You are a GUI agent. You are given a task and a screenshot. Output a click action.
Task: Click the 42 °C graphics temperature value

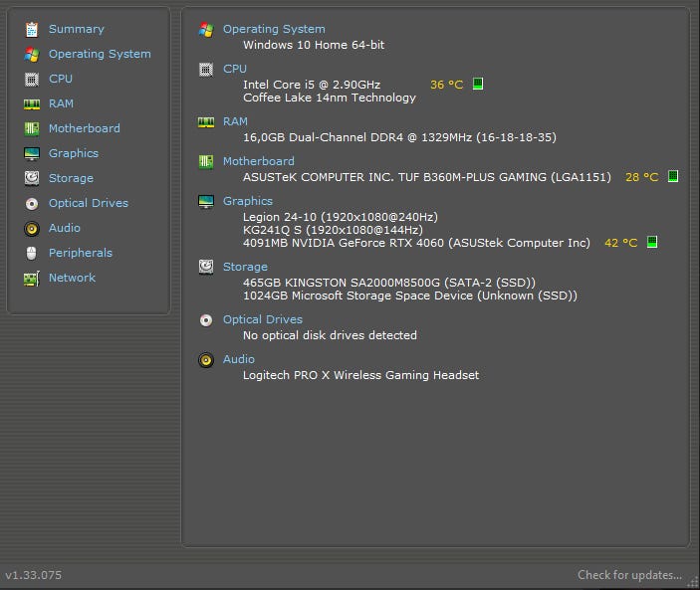point(621,243)
